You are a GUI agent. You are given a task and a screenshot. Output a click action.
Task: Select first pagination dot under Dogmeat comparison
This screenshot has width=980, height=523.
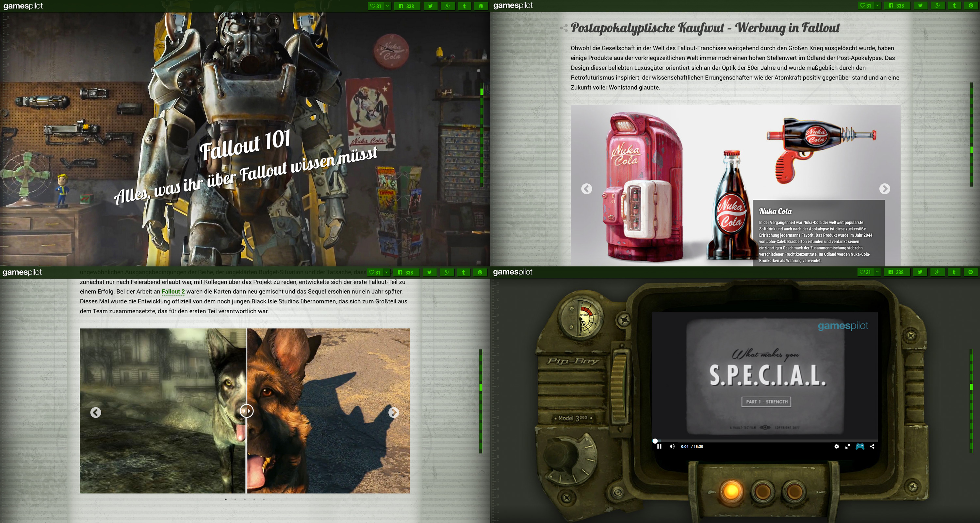tap(226, 499)
